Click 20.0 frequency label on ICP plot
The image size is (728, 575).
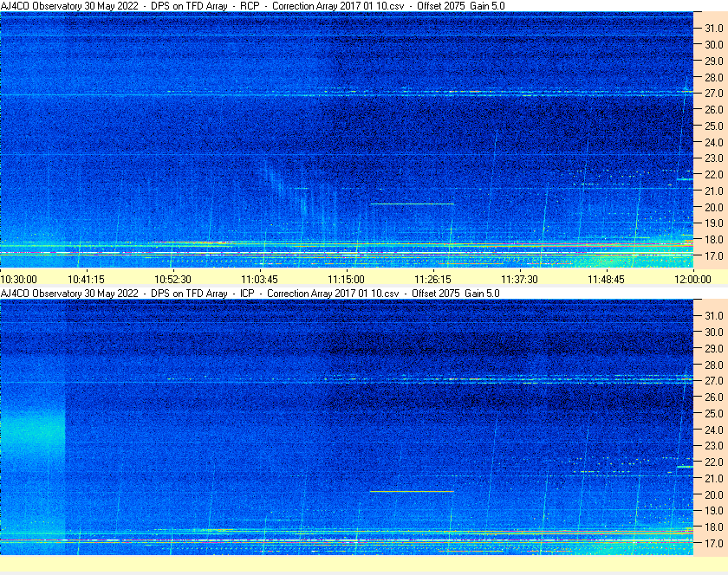coord(714,494)
